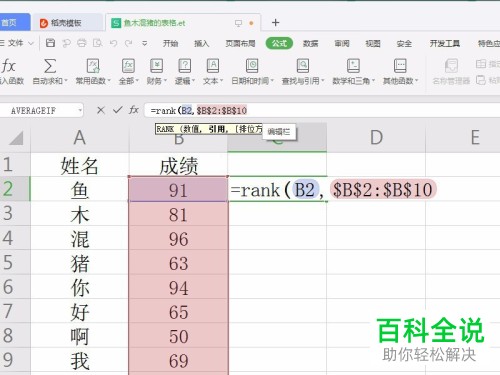The image size is (500, 375).
Task: Click the cell containing 69
Action: tap(178, 360)
